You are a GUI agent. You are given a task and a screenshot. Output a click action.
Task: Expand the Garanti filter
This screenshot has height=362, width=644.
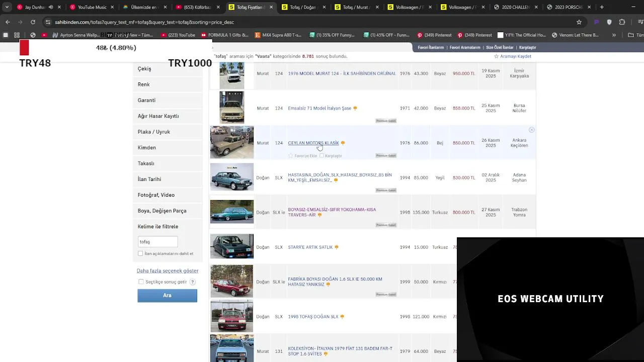point(168,100)
